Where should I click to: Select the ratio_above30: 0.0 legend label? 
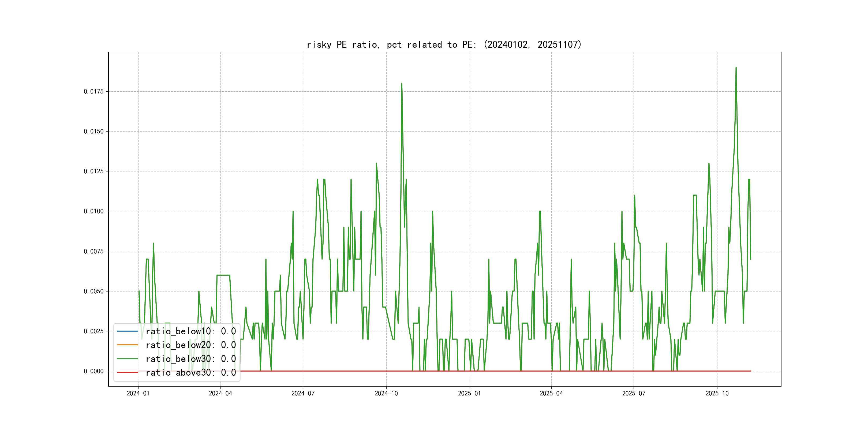point(191,373)
